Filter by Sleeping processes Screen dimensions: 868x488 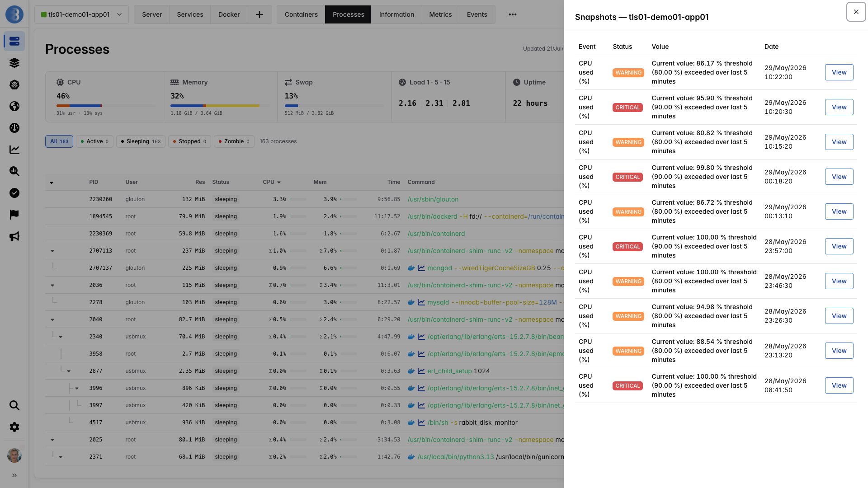coord(141,141)
